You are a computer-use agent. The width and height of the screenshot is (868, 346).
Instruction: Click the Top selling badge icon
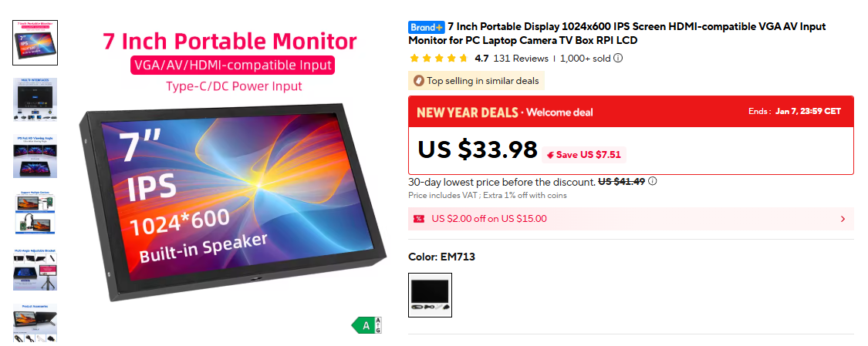click(418, 81)
